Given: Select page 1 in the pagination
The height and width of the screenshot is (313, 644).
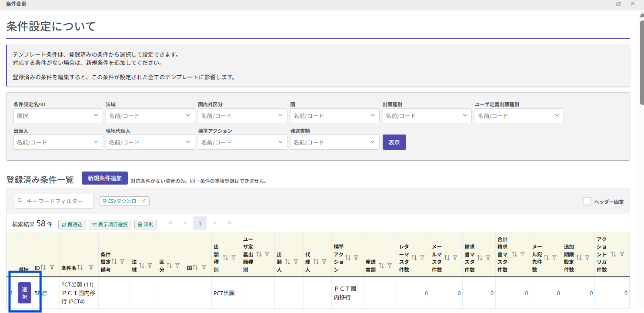Looking at the screenshot, I should tap(200, 223).
